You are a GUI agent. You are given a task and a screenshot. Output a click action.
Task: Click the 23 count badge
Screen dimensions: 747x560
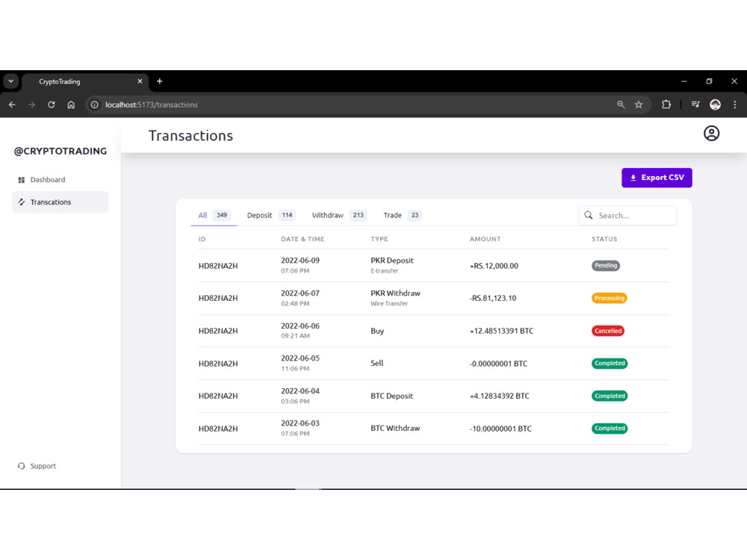click(415, 215)
